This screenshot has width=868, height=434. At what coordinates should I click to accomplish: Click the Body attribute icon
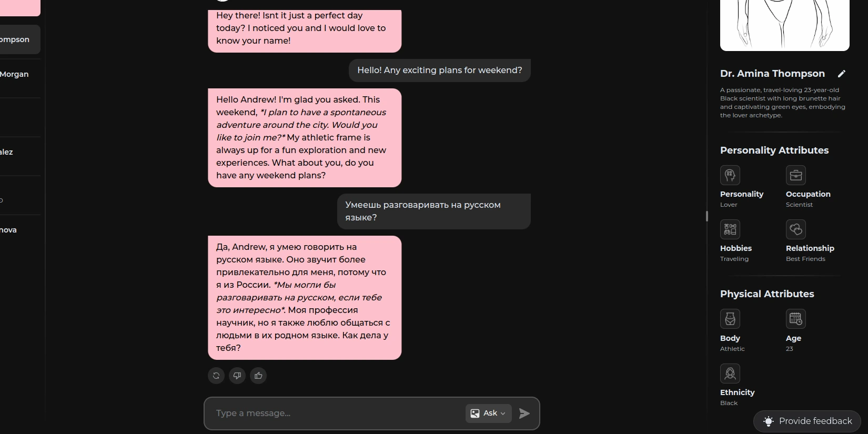730,319
